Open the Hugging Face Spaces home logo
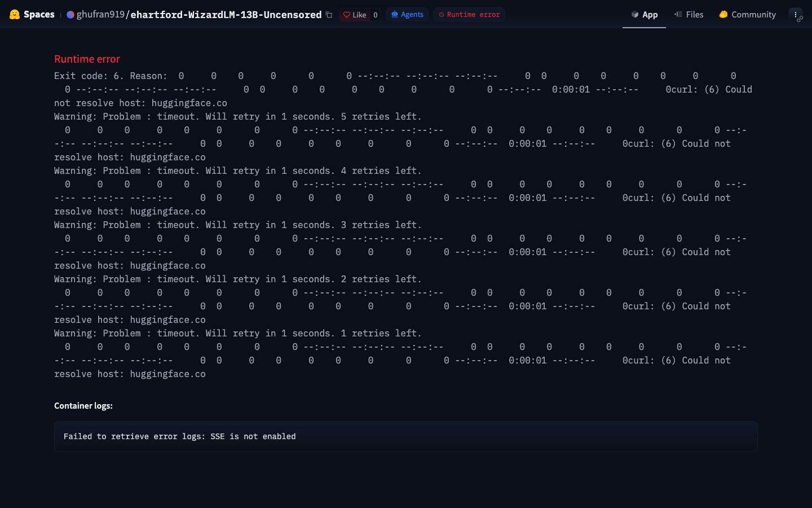Image resolution: width=812 pixels, height=508 pixels. 15,15
